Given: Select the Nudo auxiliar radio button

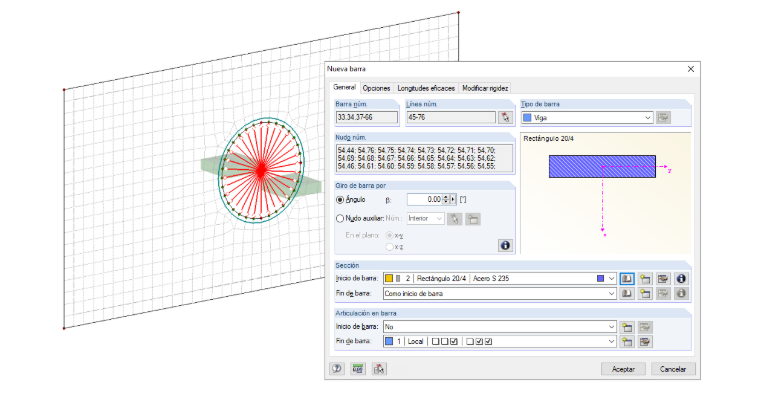Looking at the screenshot, I should (x=340, y=218).
